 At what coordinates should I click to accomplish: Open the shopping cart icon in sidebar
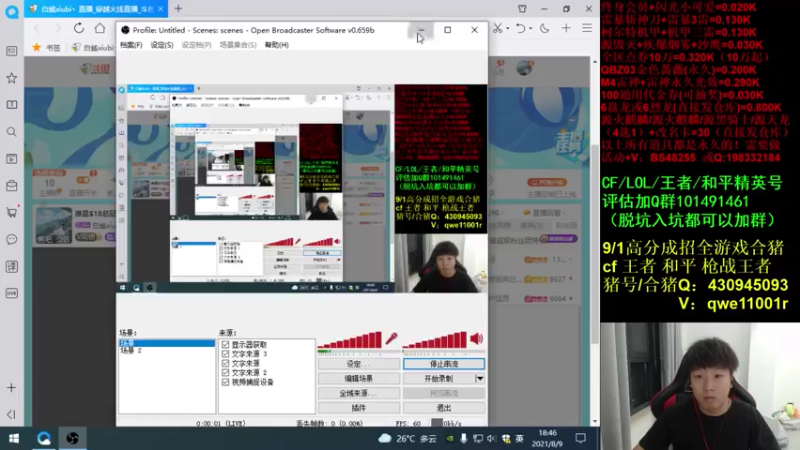11,212
